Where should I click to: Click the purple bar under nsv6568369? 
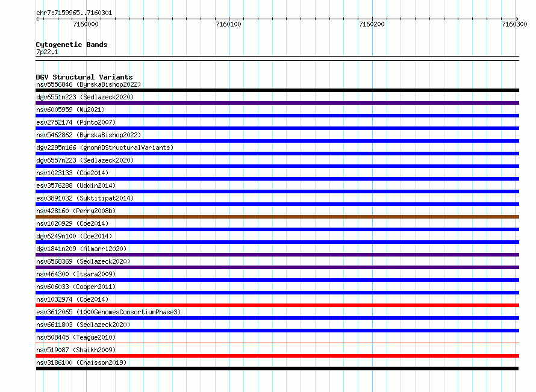pyautogui.click(x=277, y=267)
